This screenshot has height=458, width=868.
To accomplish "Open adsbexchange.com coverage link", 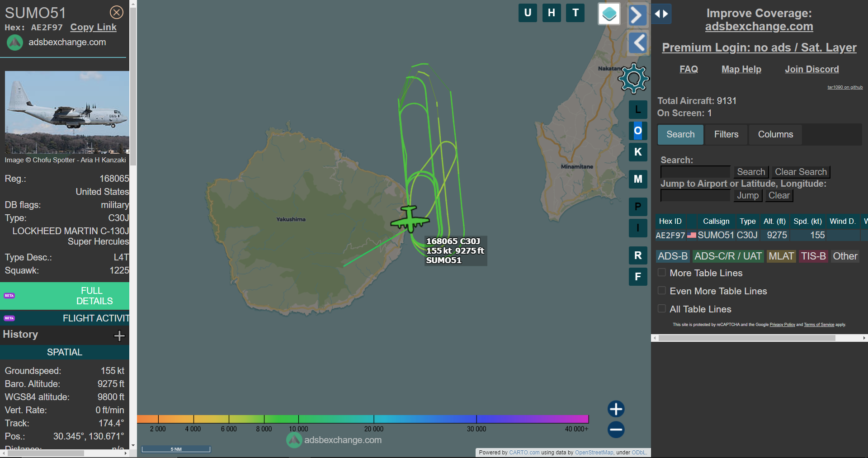I will tap(759, 27).
